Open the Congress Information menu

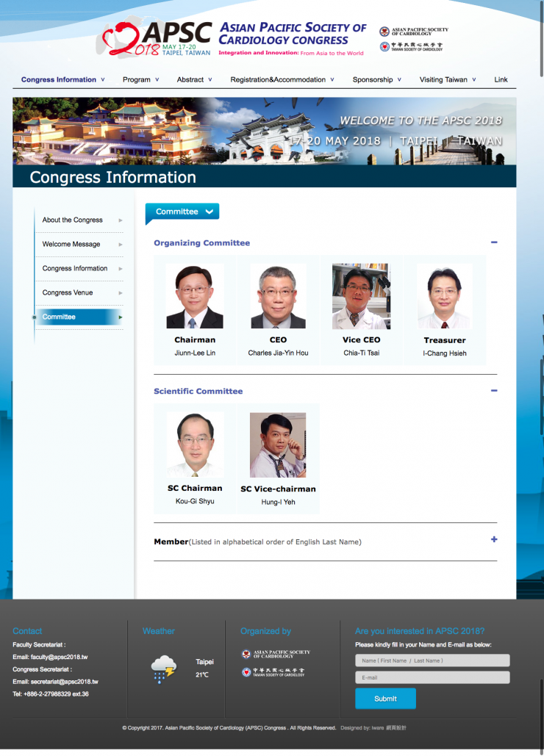[x=62, y=79]
